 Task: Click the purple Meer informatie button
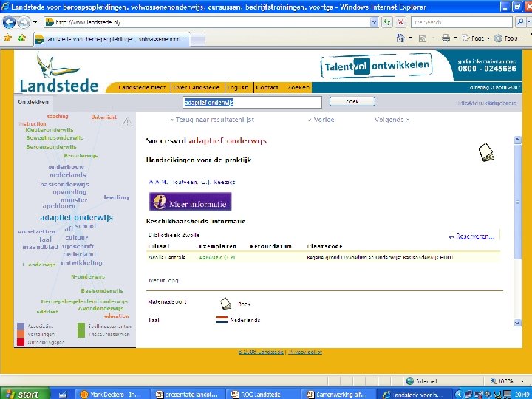pyautogui.click(x=191, y=202)
